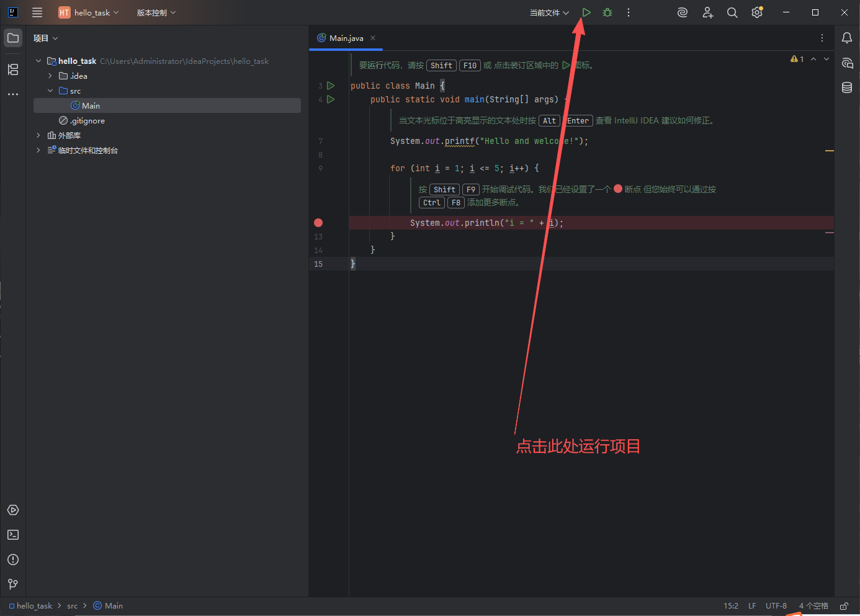Open the main hamburger menu

pyautogui.click(x=37, y=12)
